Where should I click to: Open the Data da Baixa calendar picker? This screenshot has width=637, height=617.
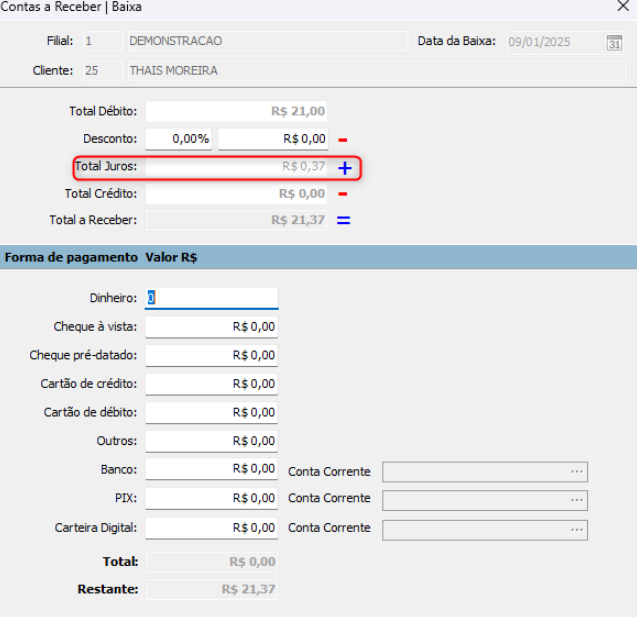pos(614,42)
